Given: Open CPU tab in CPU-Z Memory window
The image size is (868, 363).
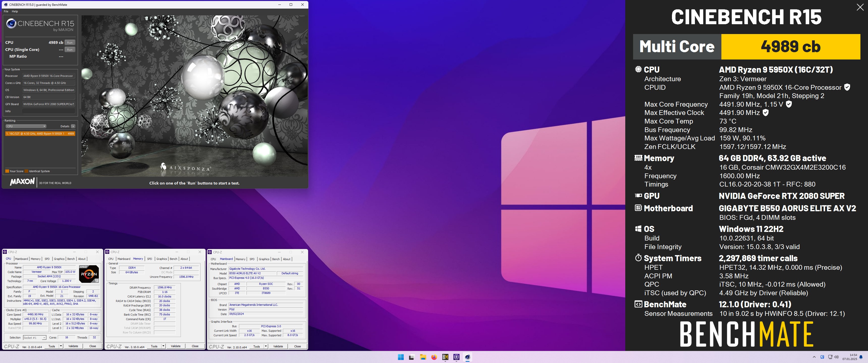Looking at the screenshot, I should point(111,259).
